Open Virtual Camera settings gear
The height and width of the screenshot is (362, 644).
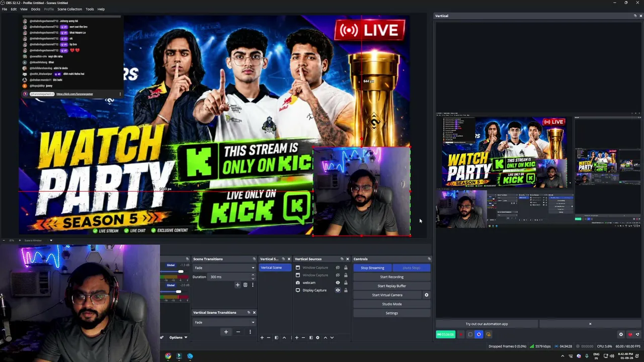point(426,295)
